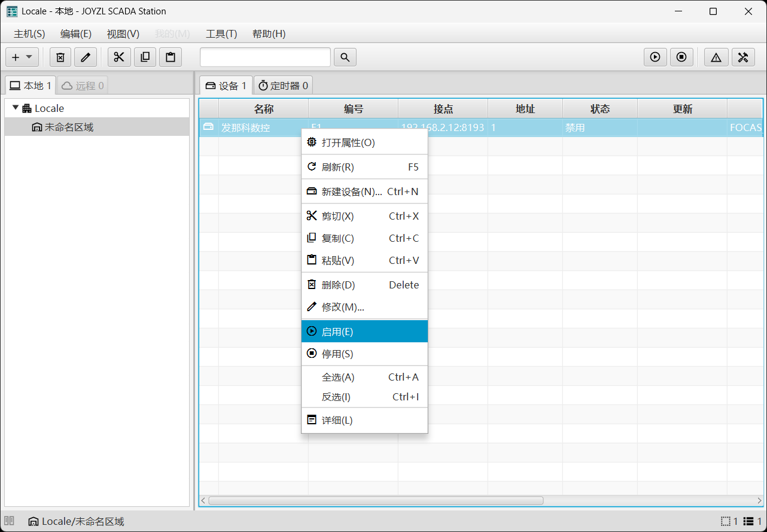Screen dimensions: 767x532
Task: Open the 主机(S) menu
Action: [29, 34]
